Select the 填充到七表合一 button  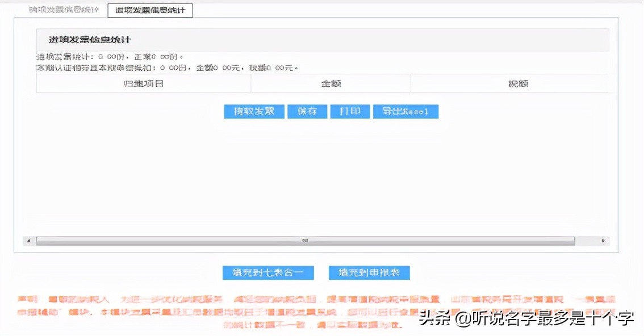click(x=268, y=272)
